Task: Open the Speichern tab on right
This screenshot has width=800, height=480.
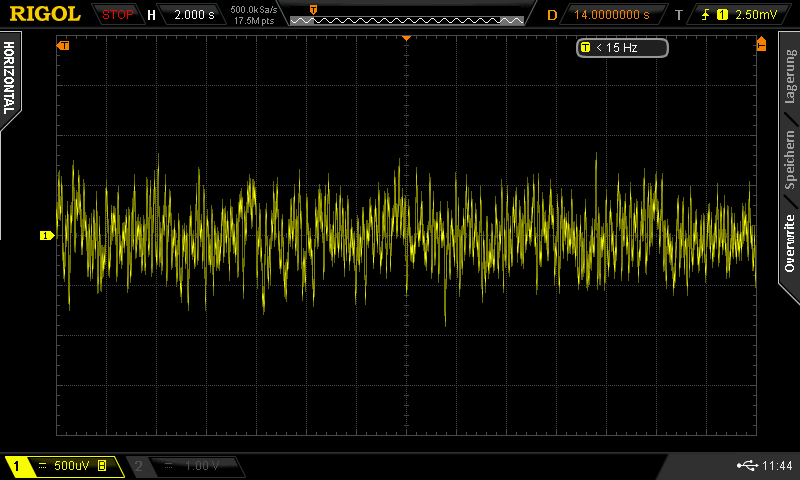Action: pos(790,160)
